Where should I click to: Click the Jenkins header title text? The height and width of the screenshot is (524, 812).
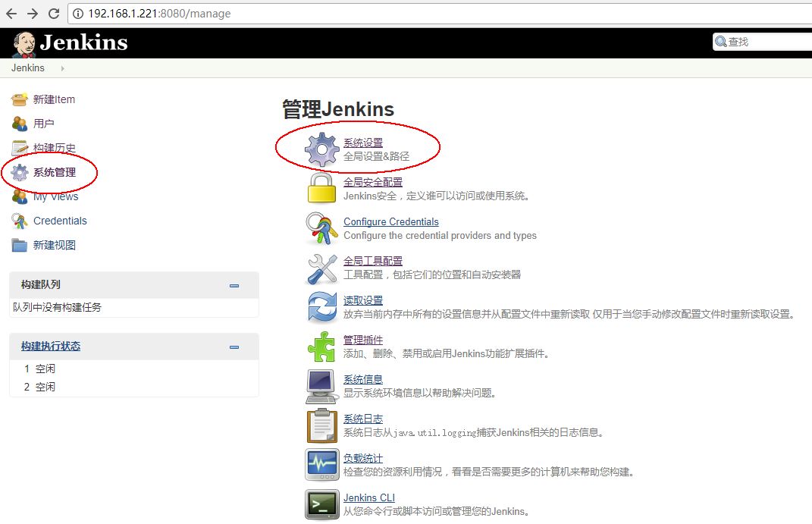click(x=84, y=42)
